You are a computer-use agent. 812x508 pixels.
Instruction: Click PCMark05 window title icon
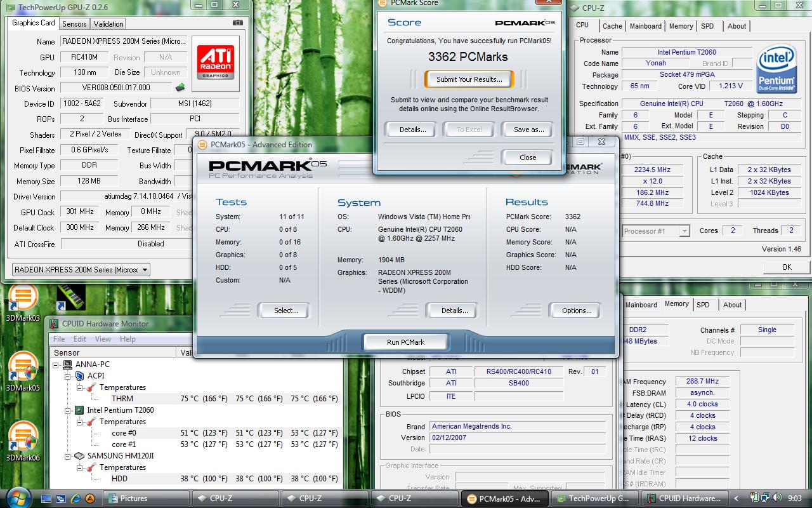tap(202, 145)
